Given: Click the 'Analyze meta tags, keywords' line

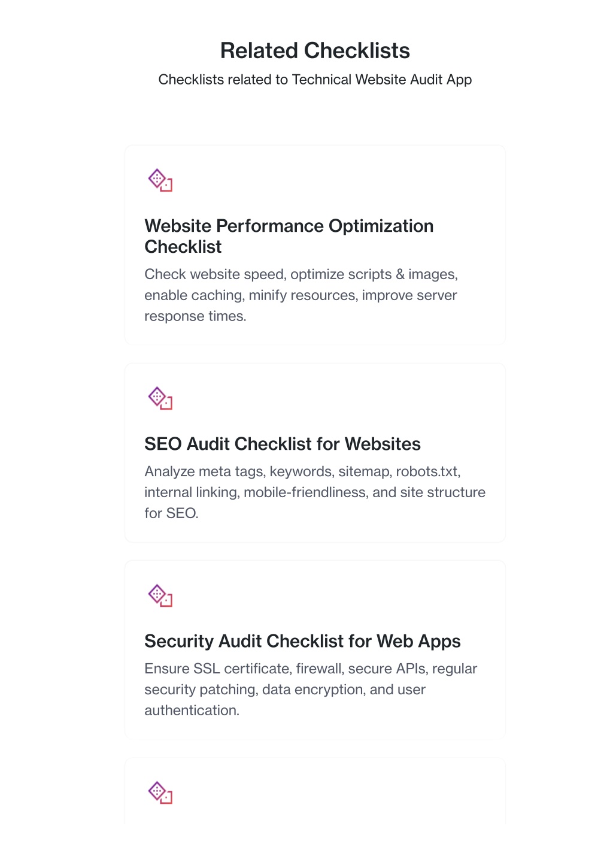Looking at the screenshot, I should click(302, 471).
